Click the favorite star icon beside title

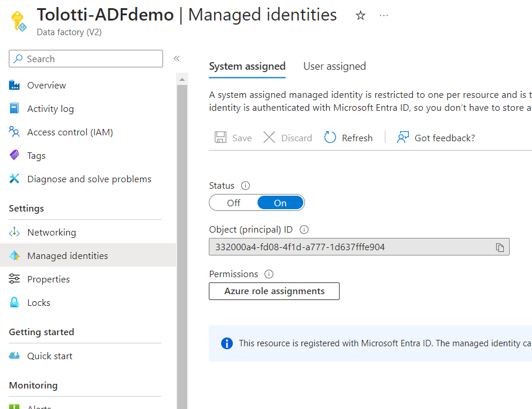tap(361, 16)
